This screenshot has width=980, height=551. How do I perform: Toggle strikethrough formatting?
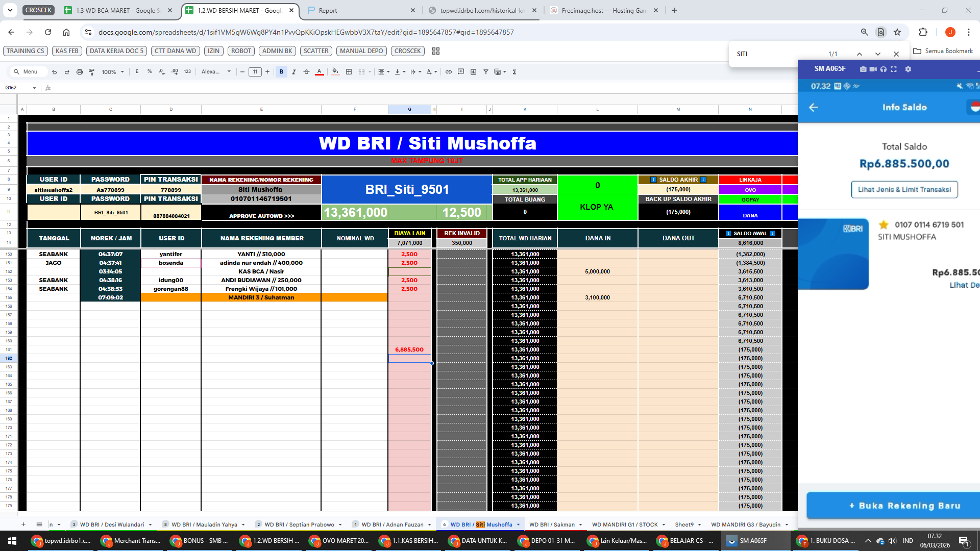pos(306,72)
